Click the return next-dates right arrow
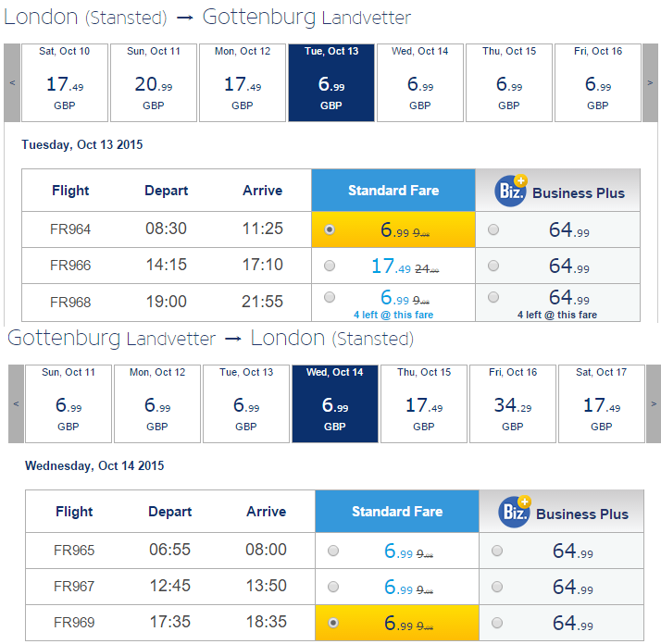The height and width of the screenshot is (644, 661). [654, 403]
